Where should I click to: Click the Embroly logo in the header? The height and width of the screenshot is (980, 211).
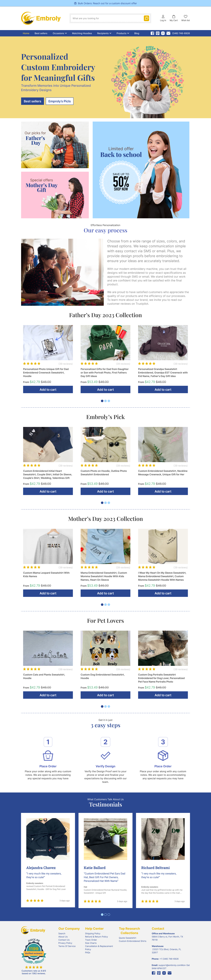click(41, 18)
